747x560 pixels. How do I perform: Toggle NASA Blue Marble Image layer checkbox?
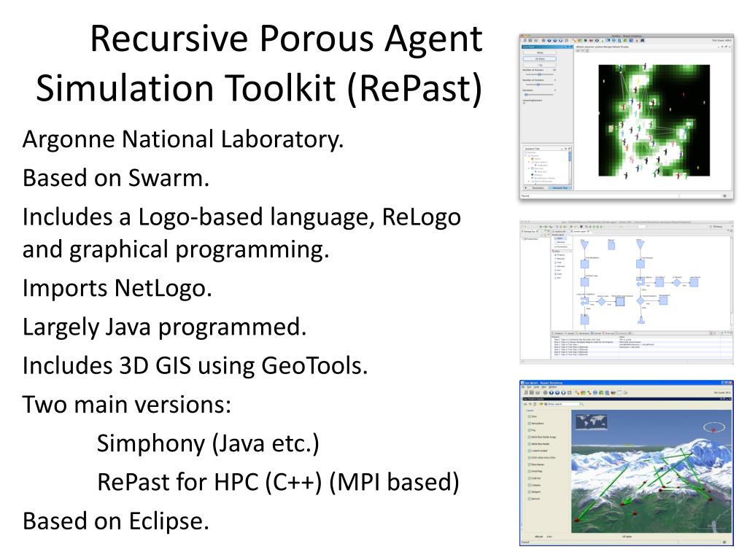[530, 437]
